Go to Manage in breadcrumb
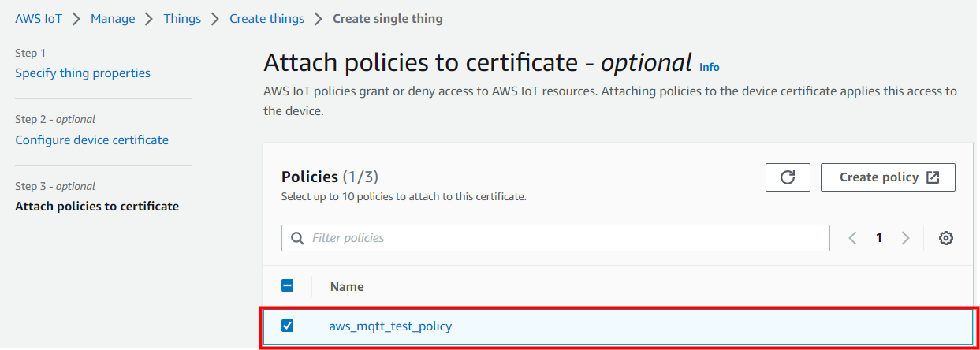 [113, 18]
